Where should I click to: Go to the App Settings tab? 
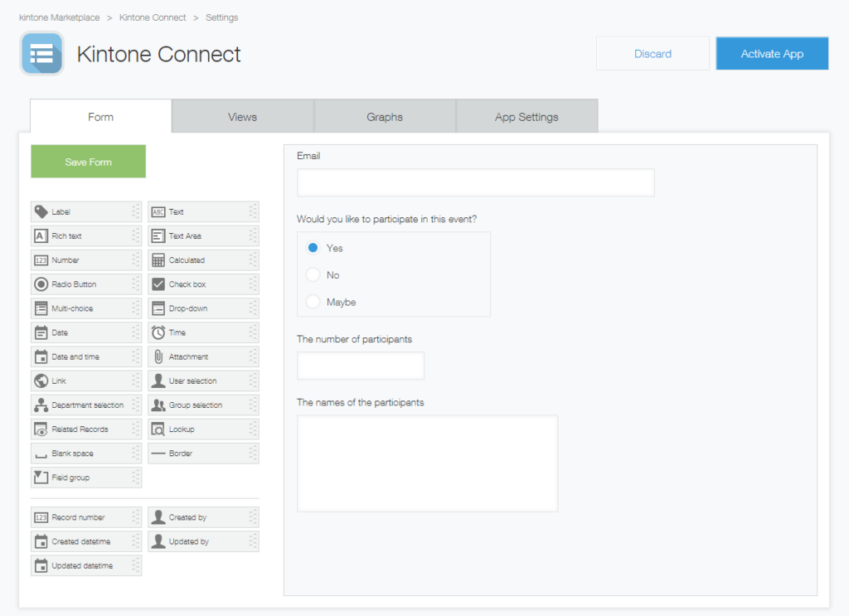[x=526, y=116]
